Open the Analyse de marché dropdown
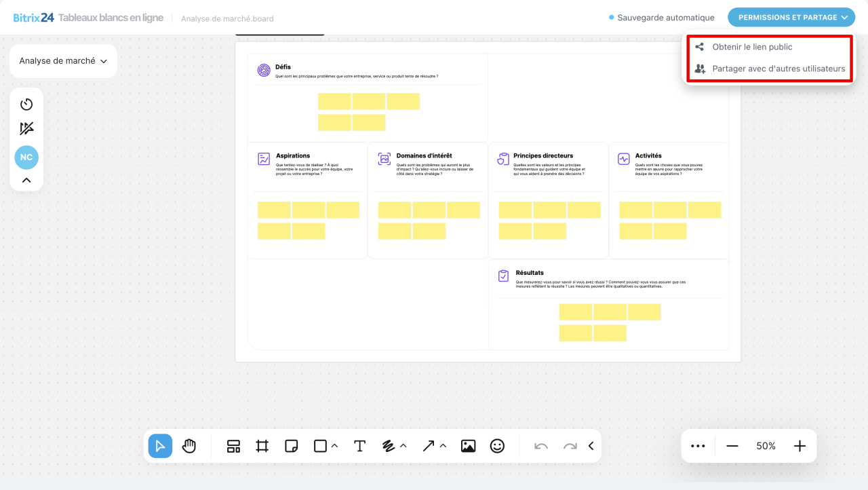Image resolution: width=868 pixels, height=490 pixels. [x=63, y=61]
